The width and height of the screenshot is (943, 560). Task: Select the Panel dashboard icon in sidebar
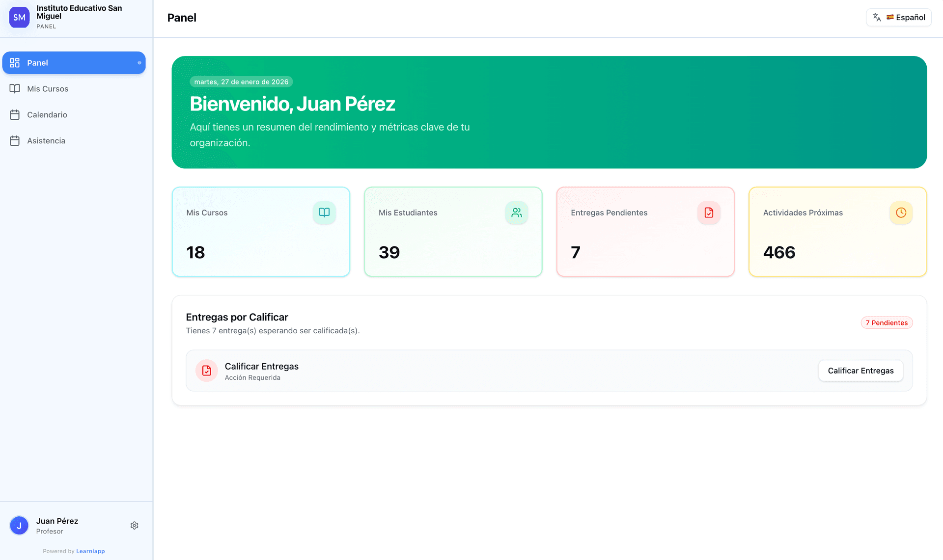point(14,62)
